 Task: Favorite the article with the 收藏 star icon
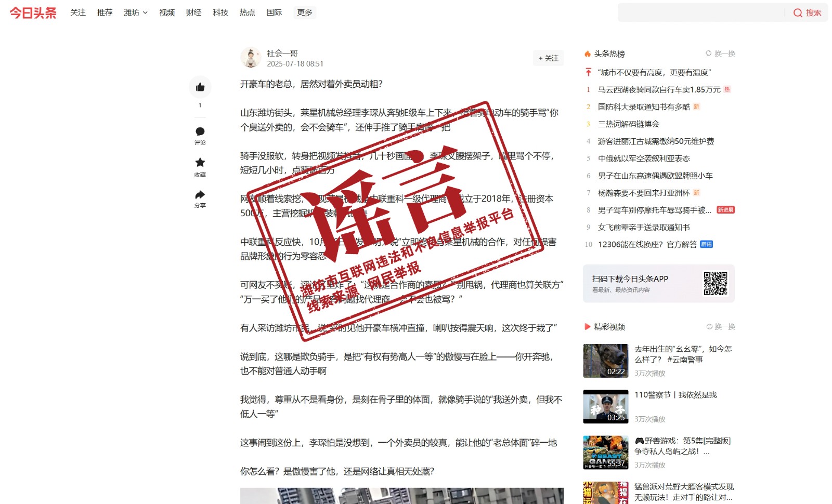(x=200, y=163)
